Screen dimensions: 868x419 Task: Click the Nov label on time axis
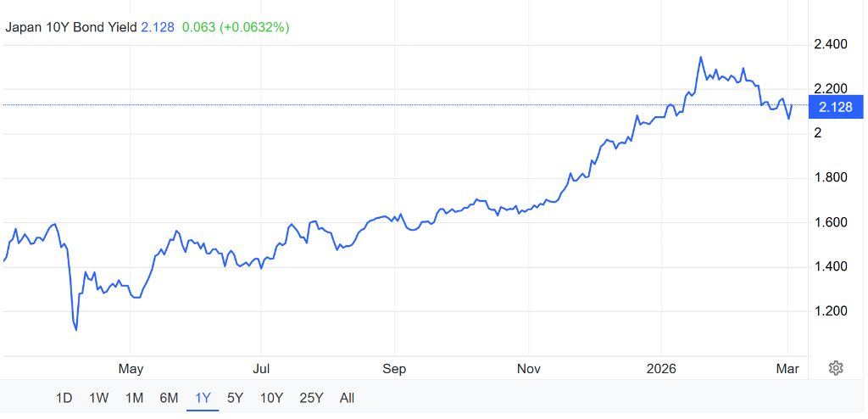click(x=528, y=369)
